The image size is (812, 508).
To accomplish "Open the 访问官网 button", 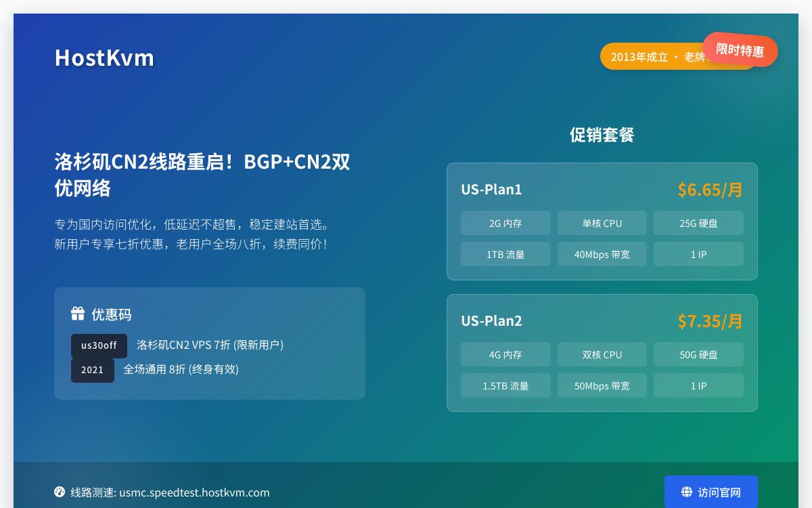I will click(x=711, y=492).
